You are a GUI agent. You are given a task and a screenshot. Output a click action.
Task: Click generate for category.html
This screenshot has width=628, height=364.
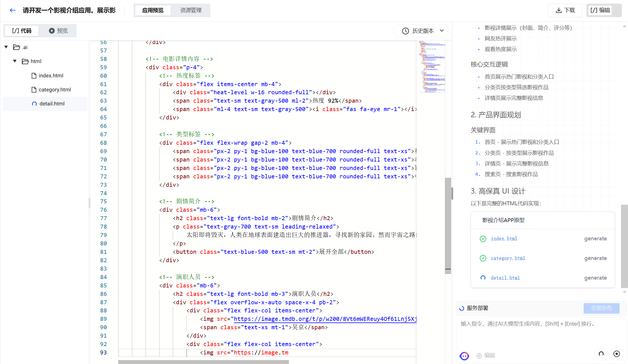[x=595, y=258]
